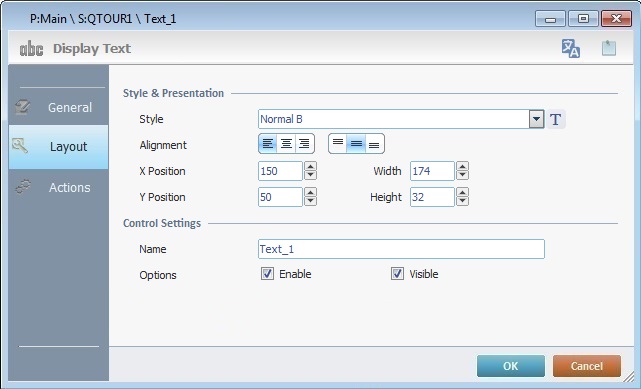Open font style editor T icon
This screenshot has width=641, height=389.
point(556,119)
